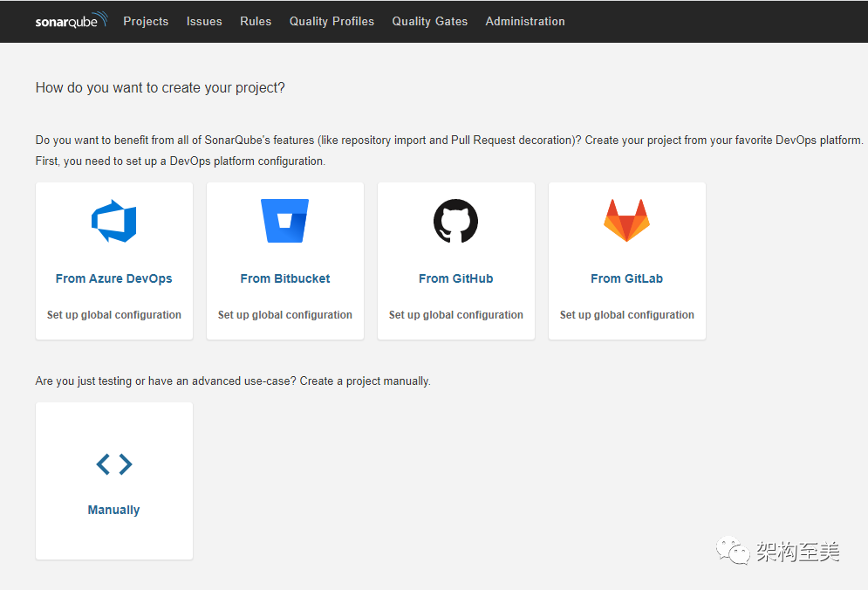Screen dimensions: 868x590
Task: Click the GitHub octocat icon
Action: coord(456,221)
